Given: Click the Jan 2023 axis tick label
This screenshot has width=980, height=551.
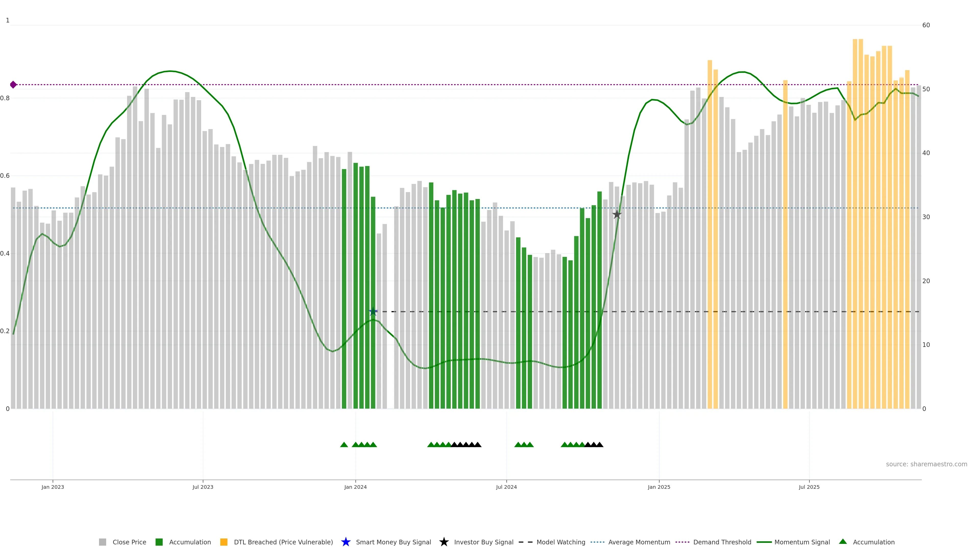Looking at the screenshot, I should point(53,487).
